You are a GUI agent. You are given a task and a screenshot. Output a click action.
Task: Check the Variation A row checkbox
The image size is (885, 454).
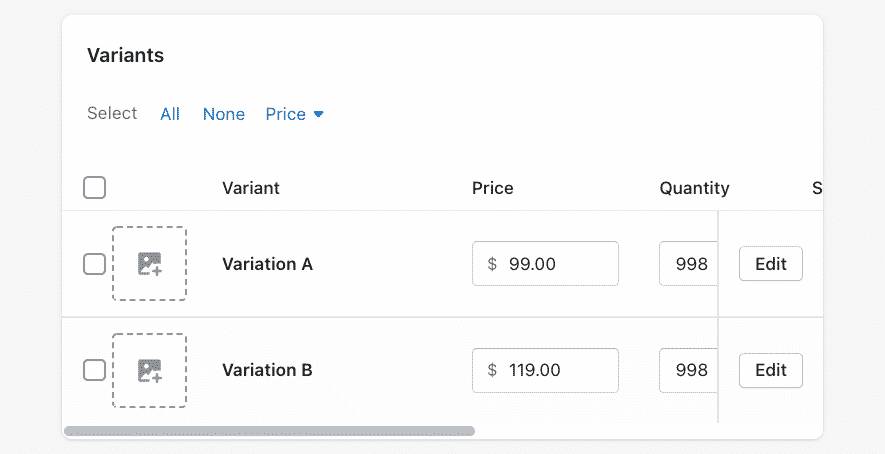pyautogui.click(x=94, y=264)
